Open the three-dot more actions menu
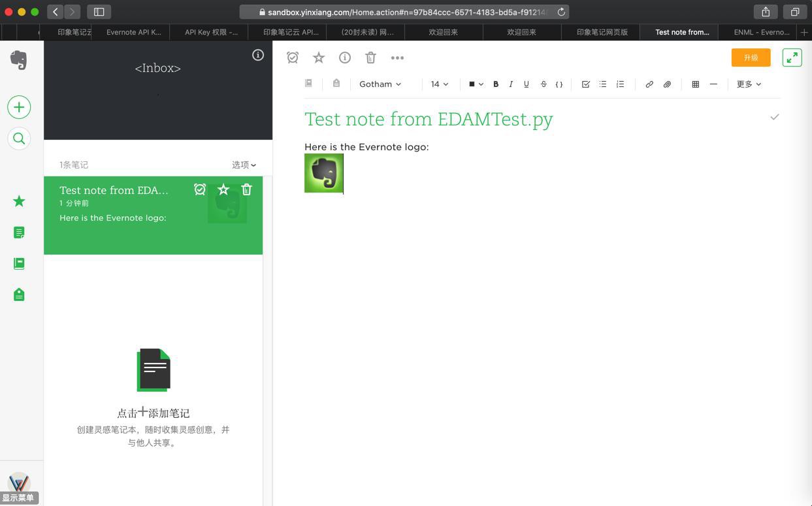812x506 pixels. [397, 57]
